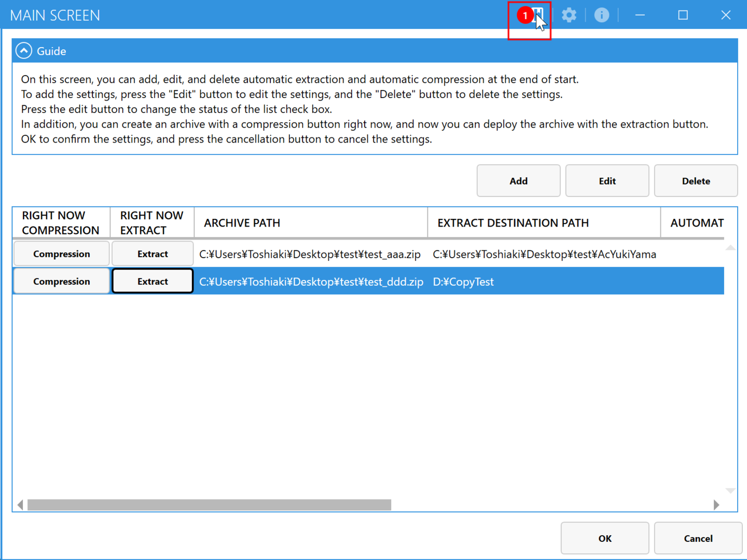Maximize the Main Screen window
This screenshot has height=560, width=747.
(x=683, y=15)
